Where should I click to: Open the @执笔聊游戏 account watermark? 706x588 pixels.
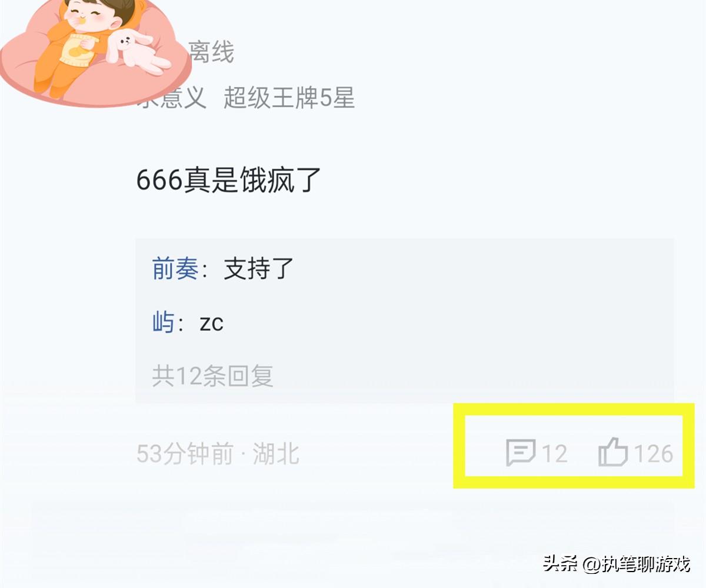click(x=637, y=564)
